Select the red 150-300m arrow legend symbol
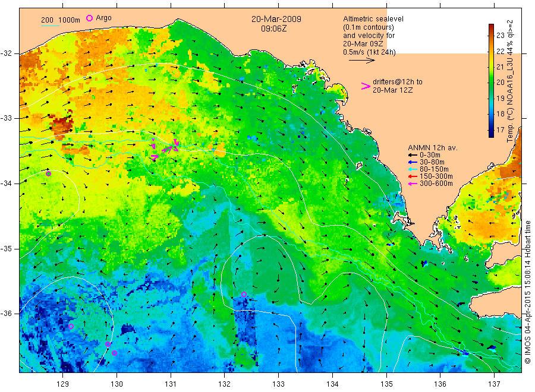535x392 pixels. [413, 176]
